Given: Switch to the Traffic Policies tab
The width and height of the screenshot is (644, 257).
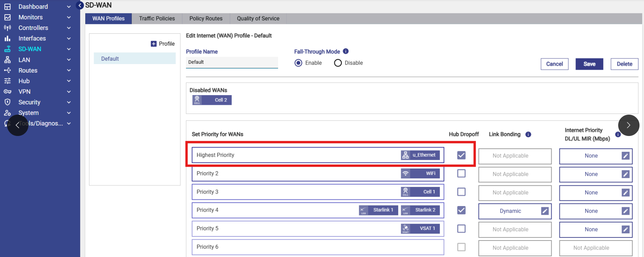Looking at the screenshot, I should [x=157, y=19].
